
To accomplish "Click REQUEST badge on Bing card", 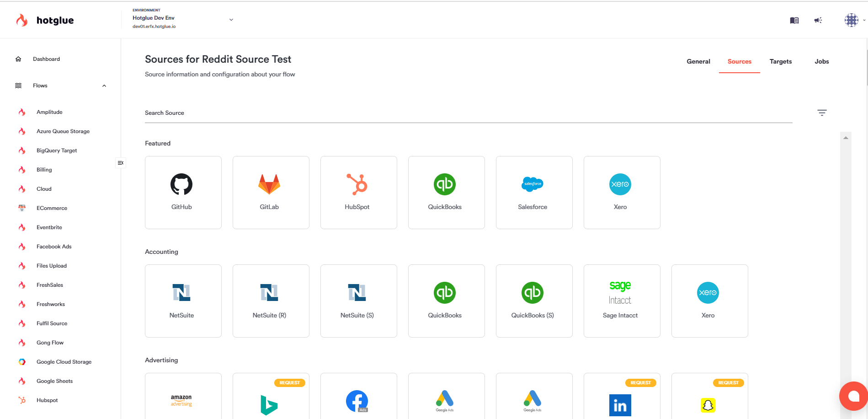I will point(289,383).
